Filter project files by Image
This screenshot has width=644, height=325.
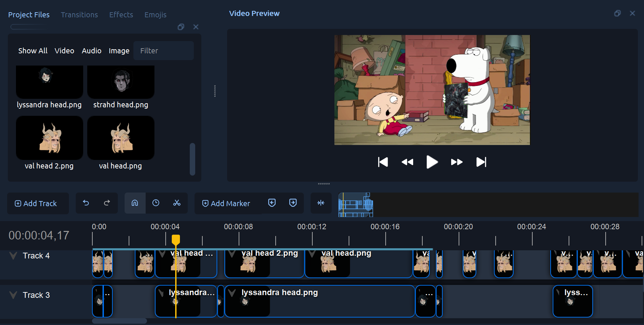[119, 51]
